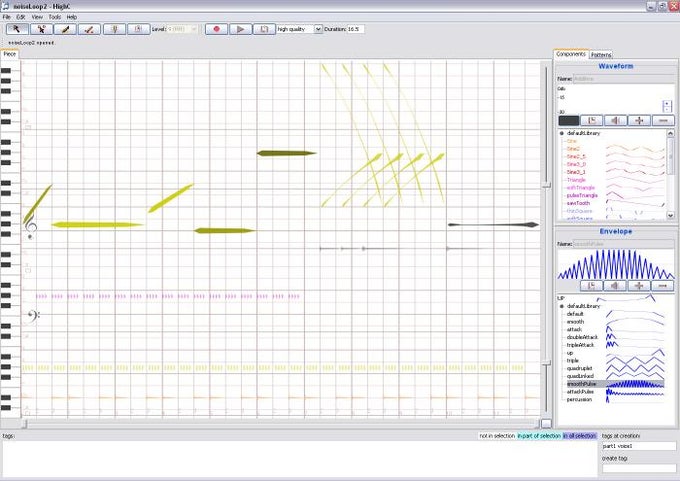Switch to the Patterns tab
The width and height of the screenshot is (680, 481).
(601, 55)
